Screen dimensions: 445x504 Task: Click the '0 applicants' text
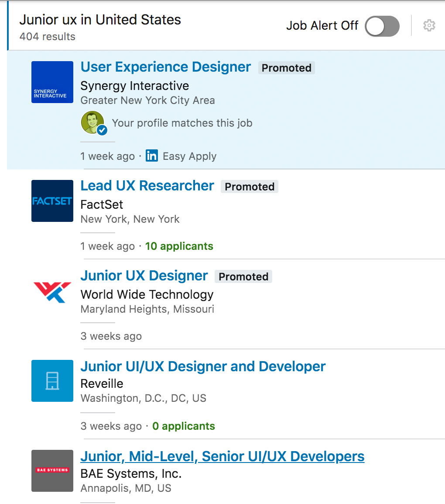coord(184,426)
